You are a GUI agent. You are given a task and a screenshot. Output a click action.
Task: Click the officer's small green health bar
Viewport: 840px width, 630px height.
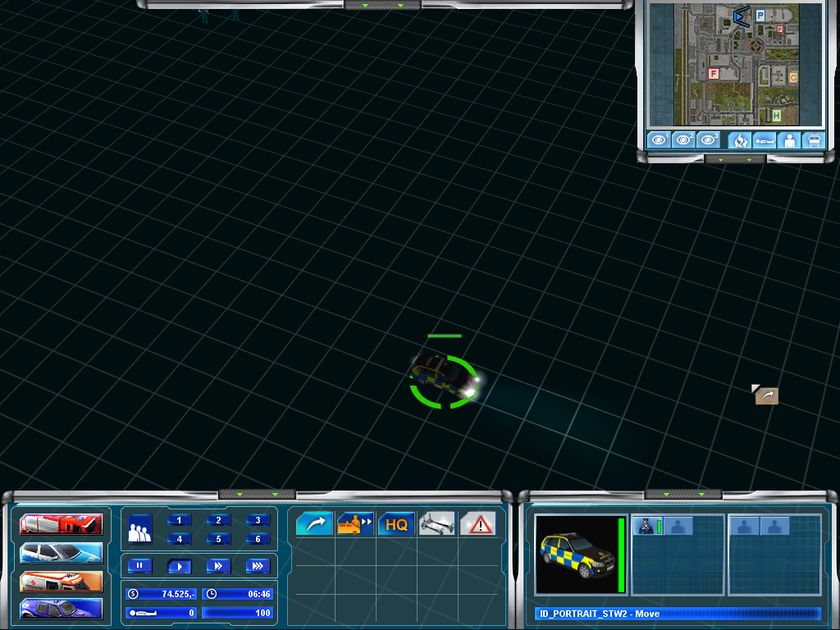[x=659, y=527]
